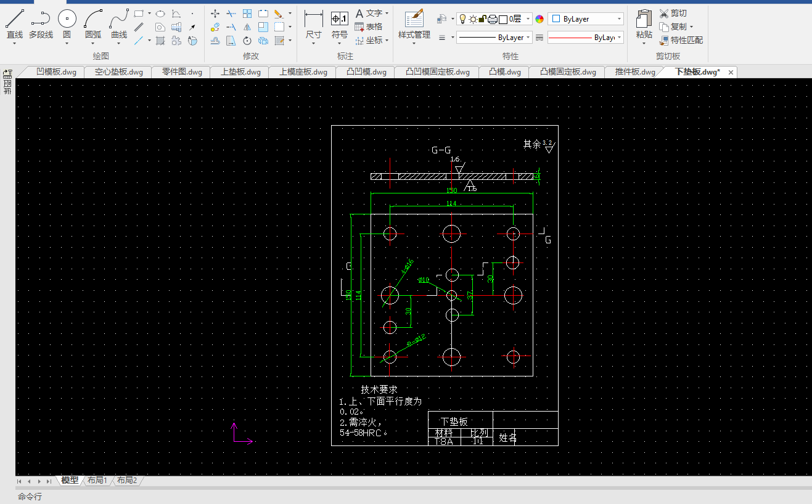
Task: Switch to the 布局1 layout tab
Action: (97, 481)
